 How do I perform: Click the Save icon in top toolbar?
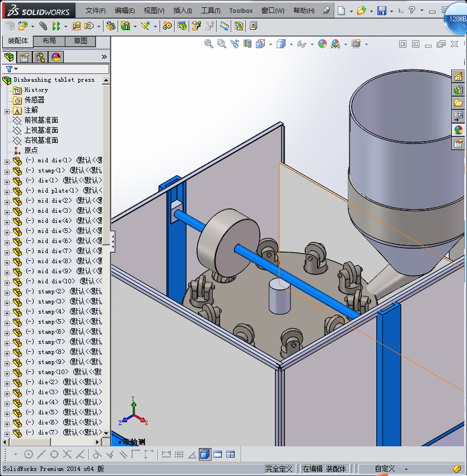click(x=381, y=11)
